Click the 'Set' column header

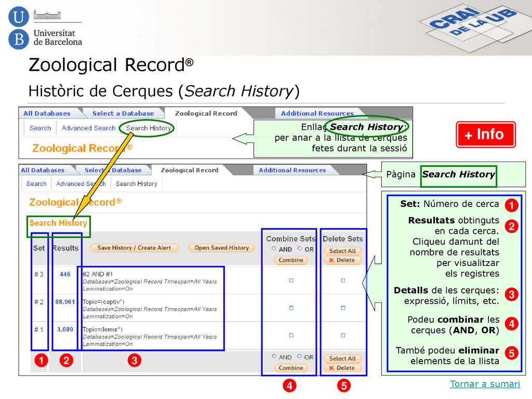(39, 248)
